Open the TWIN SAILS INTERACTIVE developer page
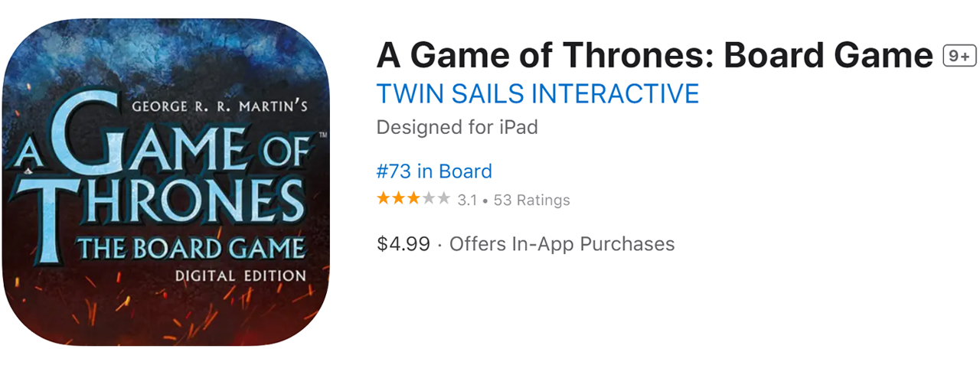The width and height of the screenshot is (980, 365). coord(537,93)
